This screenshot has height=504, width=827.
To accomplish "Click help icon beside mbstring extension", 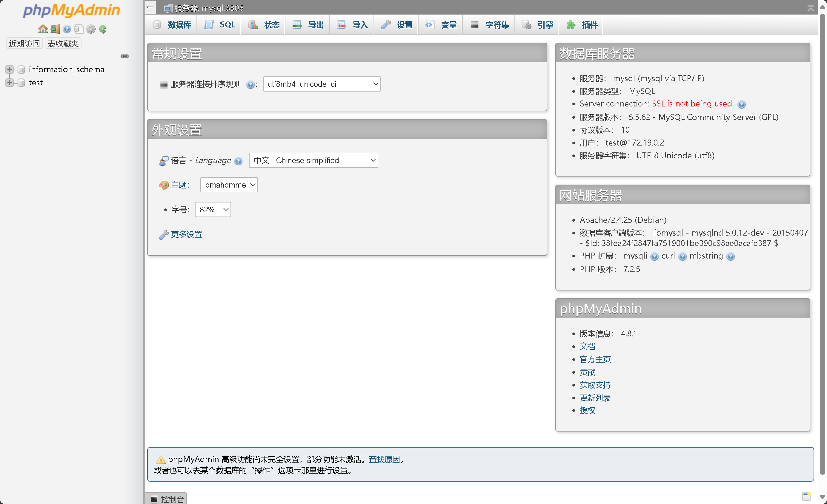I will pos(730,256).
